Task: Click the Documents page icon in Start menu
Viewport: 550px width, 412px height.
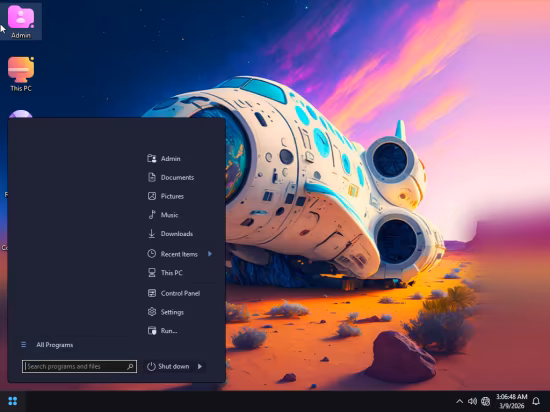Action: [x=152, y=177]
